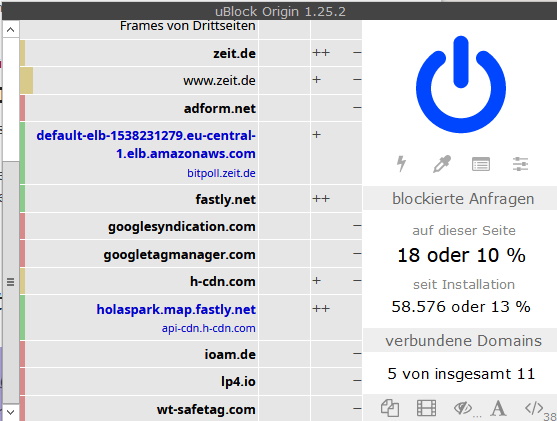Click local rule cell for googletagmanager.com
557x421 pixels.
pos(336,254)
